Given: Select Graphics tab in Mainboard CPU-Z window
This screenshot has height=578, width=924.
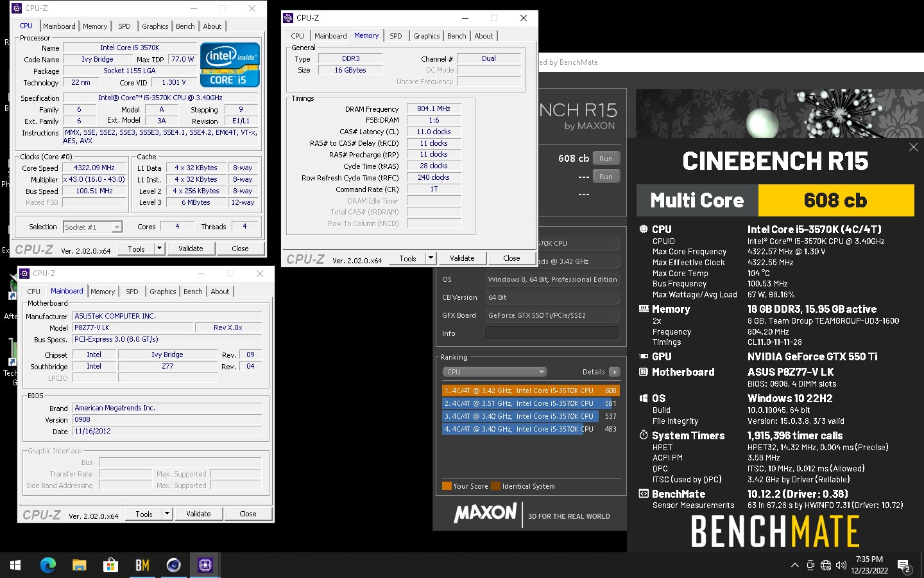Looking at the screenshot, I should pyautogui.click(x=163, y=292).
